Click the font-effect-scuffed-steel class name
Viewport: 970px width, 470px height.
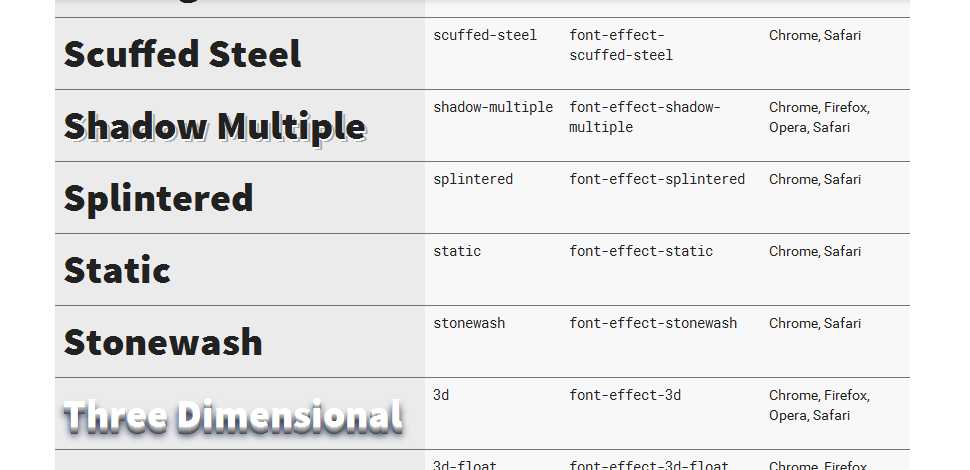[x=621, y=45]
